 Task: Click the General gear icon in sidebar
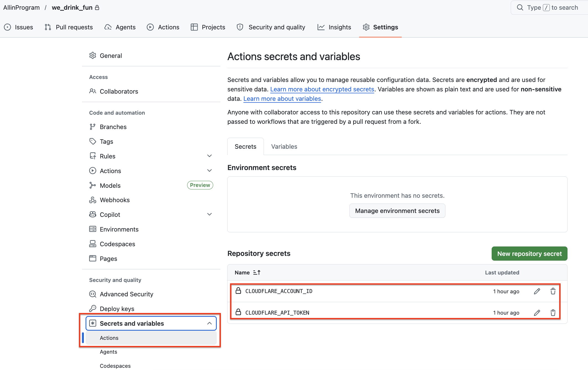click(x=92, y=55)
